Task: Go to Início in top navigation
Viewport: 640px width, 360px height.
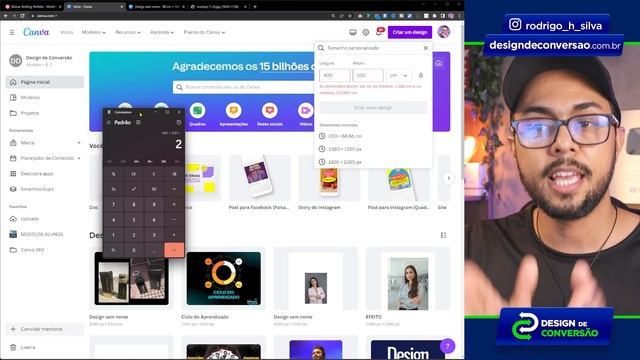Action: point(67,32)
